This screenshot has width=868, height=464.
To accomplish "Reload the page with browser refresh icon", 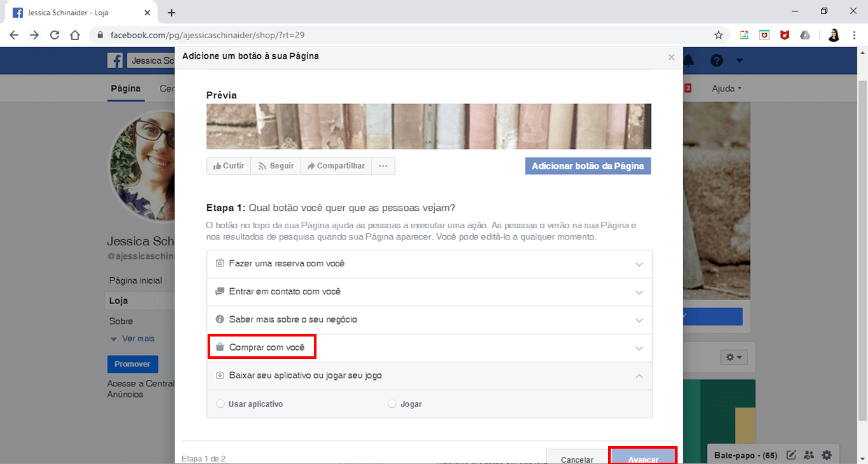I will click(55, 35).
